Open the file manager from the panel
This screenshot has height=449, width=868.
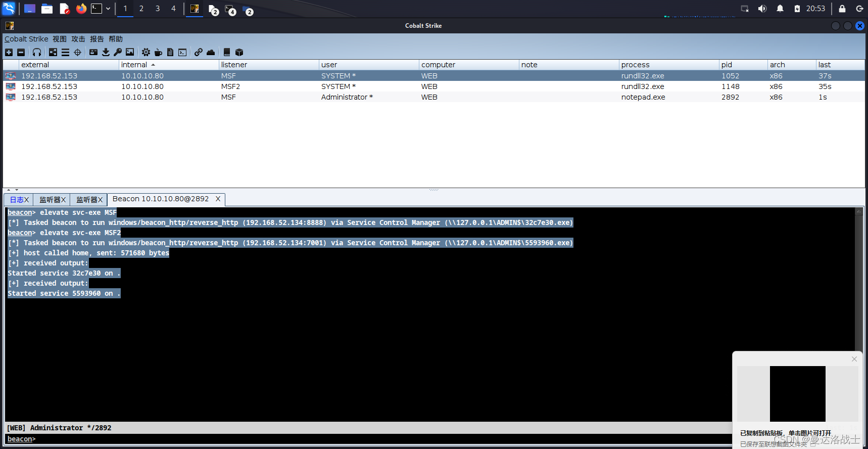(x=47, y=9)
